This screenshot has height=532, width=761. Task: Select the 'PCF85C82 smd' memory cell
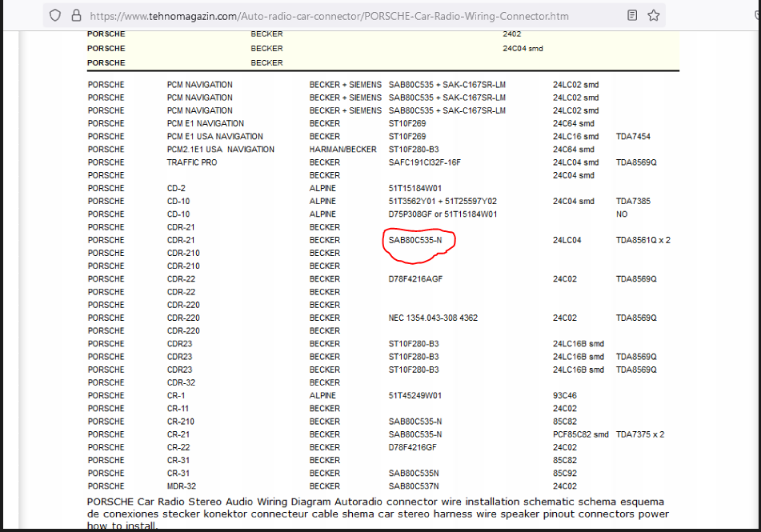tap(580, 434)
